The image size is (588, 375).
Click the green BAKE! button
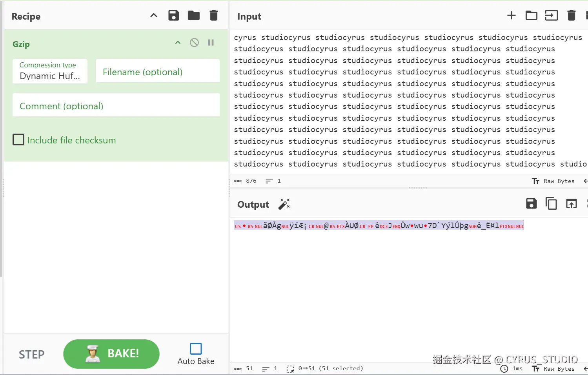click(111, 354)
